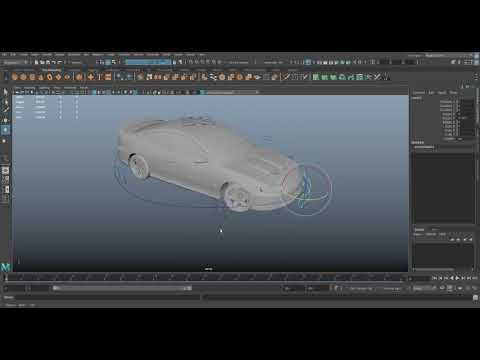Click the playback range slider bar
The width and height of the screenshot is (480, 360).
pyautogui.click(x=122, y=288)
